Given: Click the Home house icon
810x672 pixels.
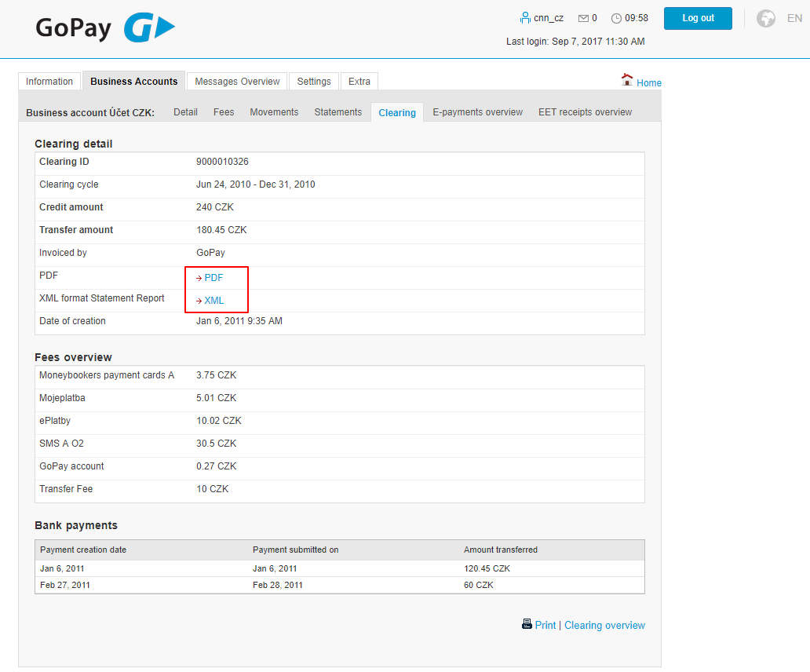Looking at the screenshot, I should (626, 80).
